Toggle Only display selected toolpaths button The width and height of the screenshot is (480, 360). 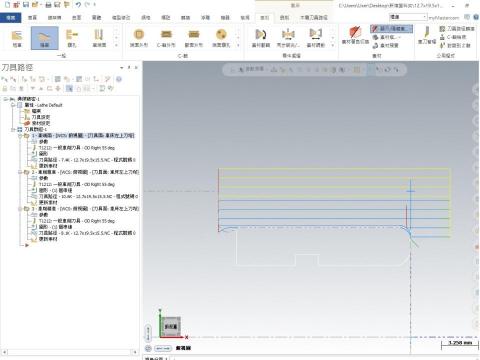[x=69, y=88]
